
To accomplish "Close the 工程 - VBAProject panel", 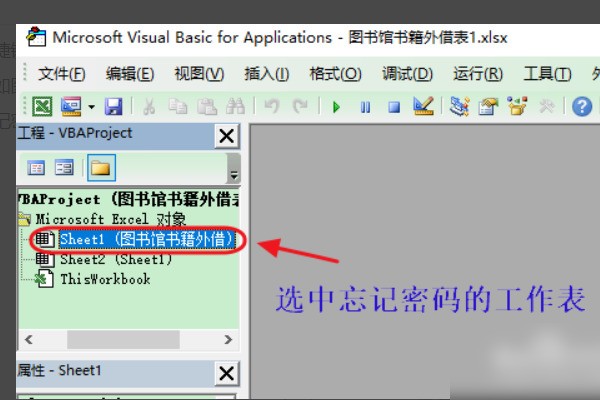I will (227, 136).
